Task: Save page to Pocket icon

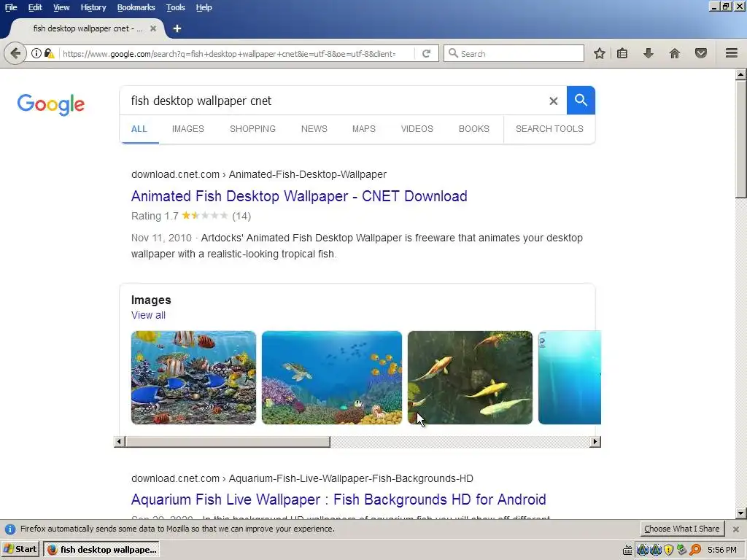Action: 701,53
